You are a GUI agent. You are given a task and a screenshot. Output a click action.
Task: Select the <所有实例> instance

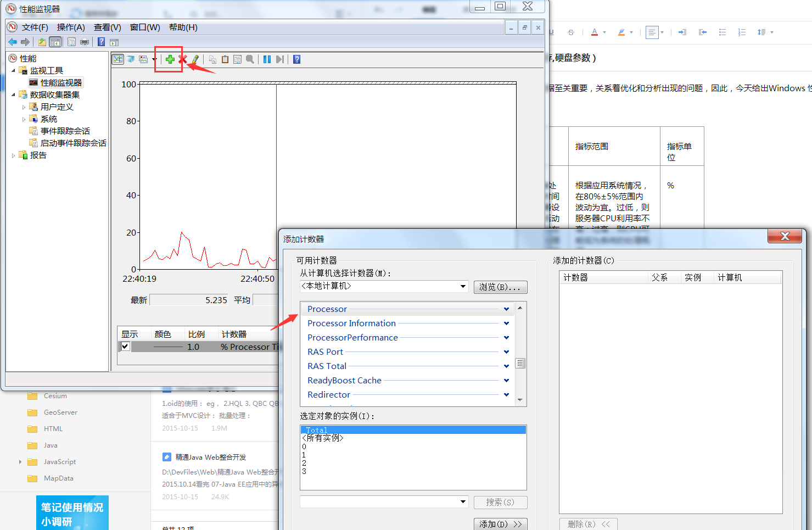(413, 438)
